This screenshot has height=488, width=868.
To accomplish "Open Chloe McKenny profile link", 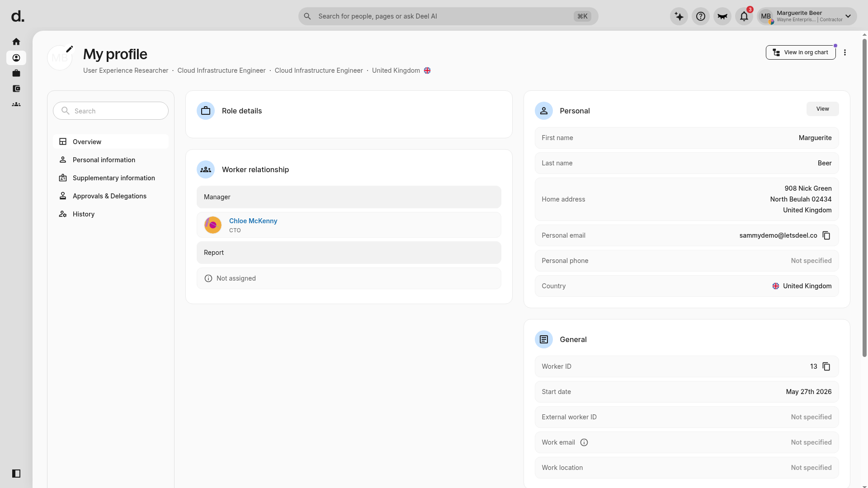I will click(x=253, y=221).
